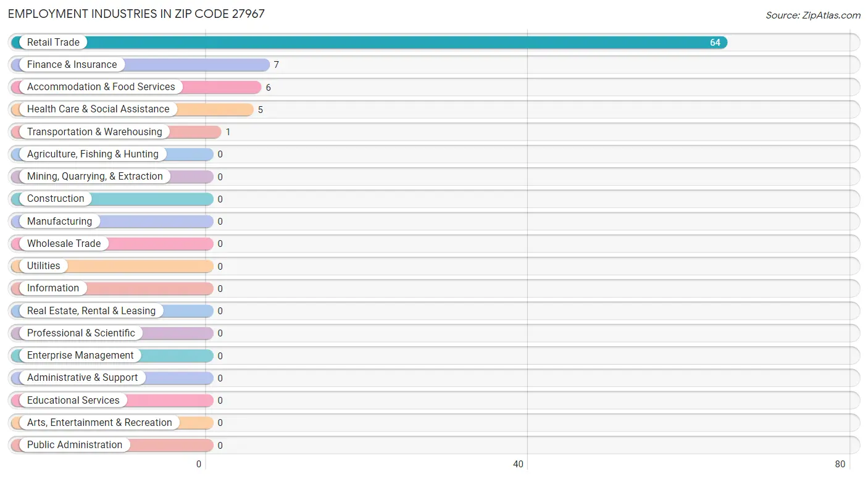Click the value 5 beside Health Care bar
Screen dimensions: 868x479
pyautogui.click(x=261, y=110)
